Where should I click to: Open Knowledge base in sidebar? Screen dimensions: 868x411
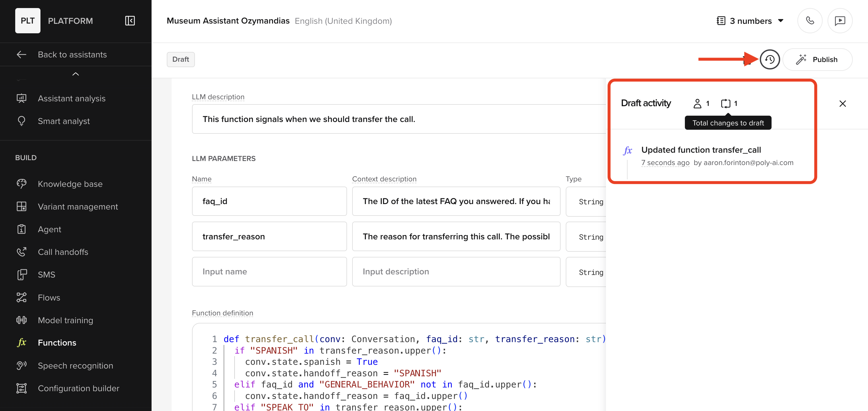coord(70,184)
